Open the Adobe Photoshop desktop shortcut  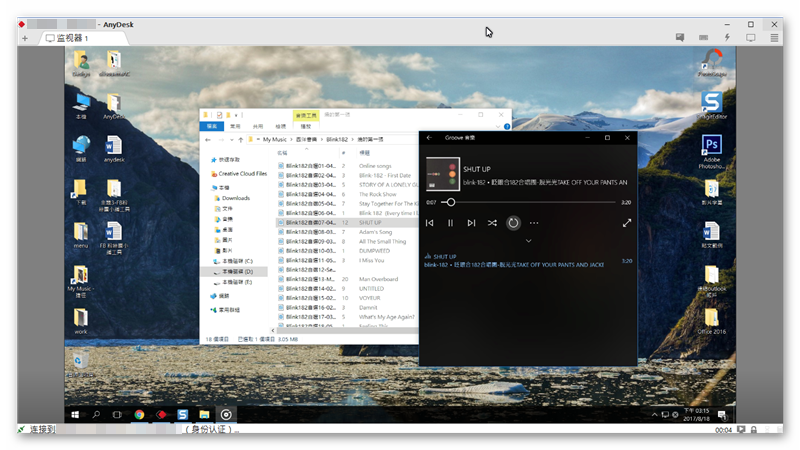712,150
